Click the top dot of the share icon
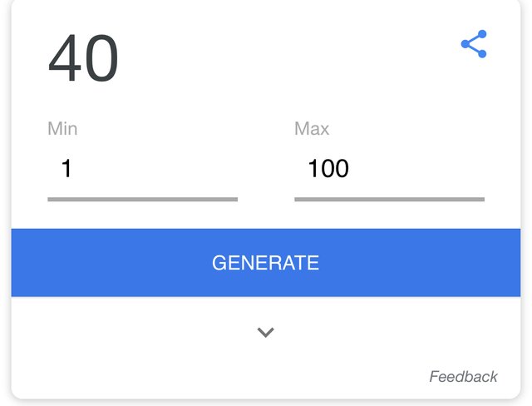532x406 pixels. point(482,34)
